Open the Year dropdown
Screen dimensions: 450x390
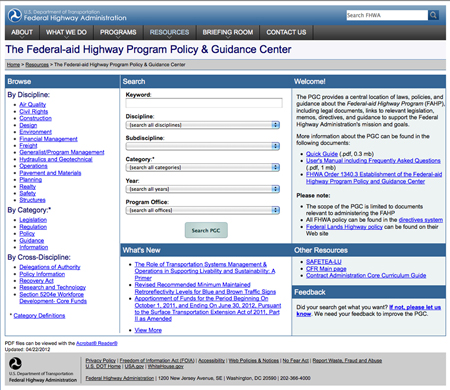[x=203, y=189]
